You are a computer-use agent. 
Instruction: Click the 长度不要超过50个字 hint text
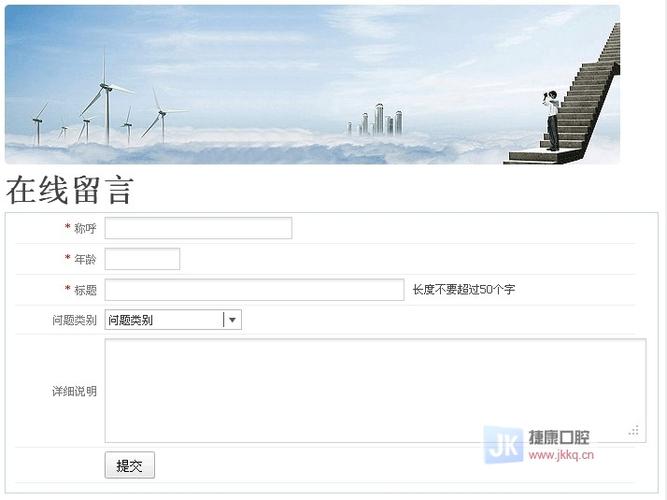(x=464, y=290)
